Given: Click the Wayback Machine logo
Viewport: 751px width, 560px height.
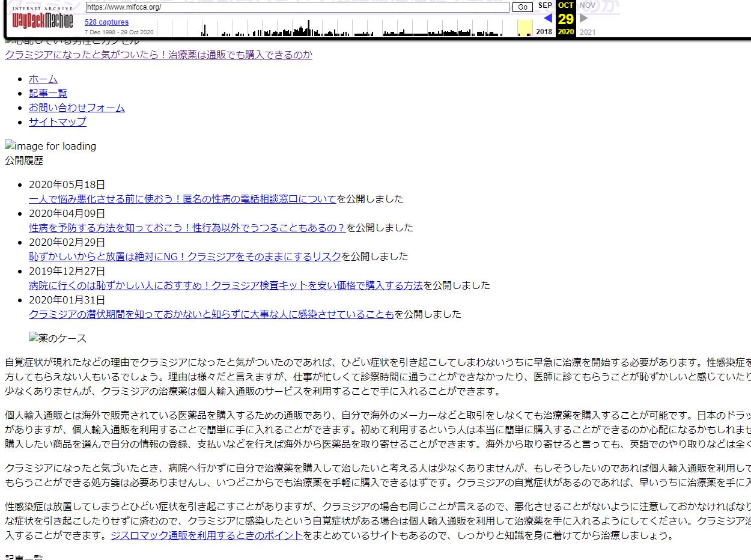Looking at the screenshot, I should click(42, 19).
